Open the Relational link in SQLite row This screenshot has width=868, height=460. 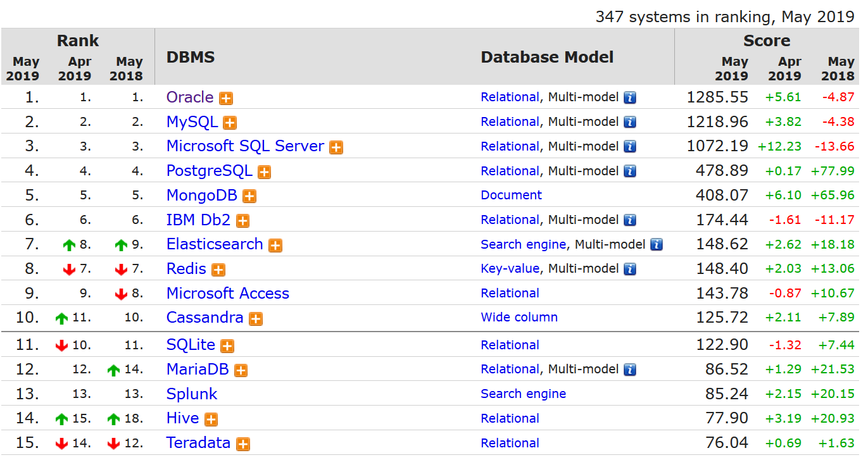(510, 345)
